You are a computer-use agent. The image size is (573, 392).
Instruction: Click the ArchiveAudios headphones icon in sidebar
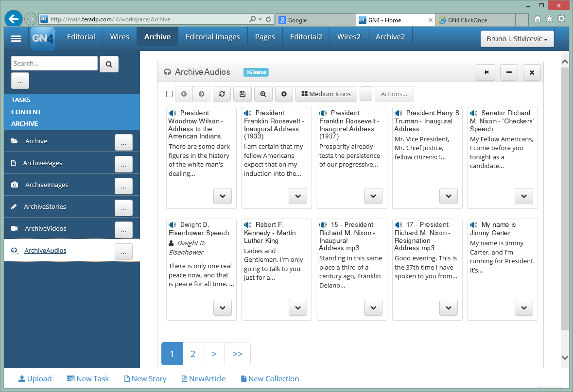pos(14,250)
